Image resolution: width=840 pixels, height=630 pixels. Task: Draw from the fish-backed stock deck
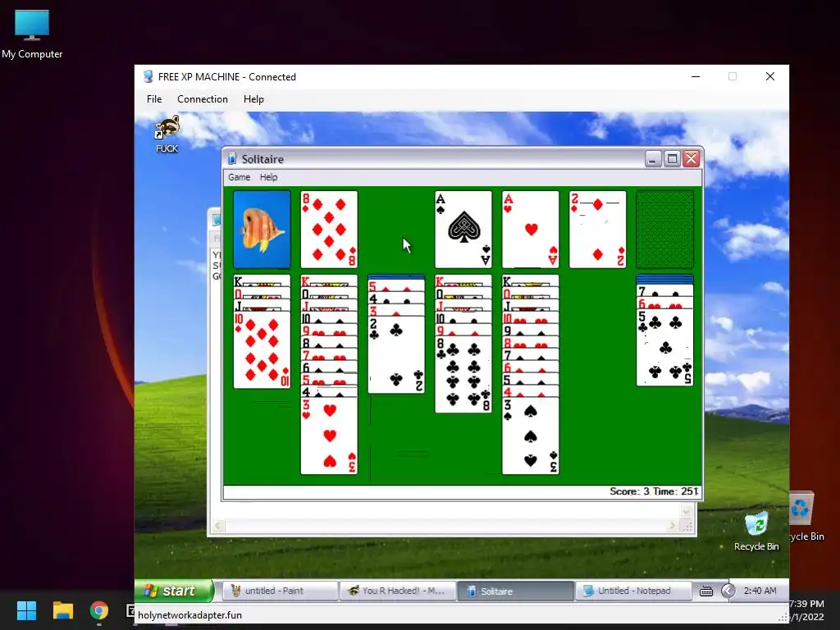point(262,230)
